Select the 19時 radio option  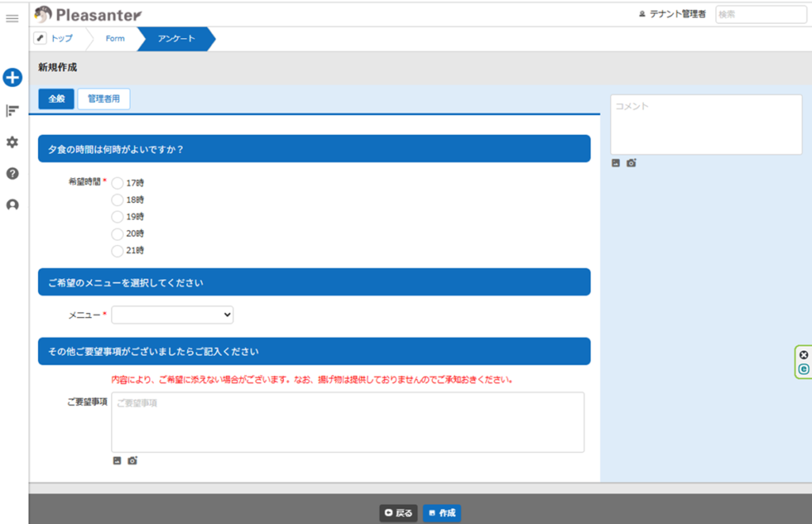[117, 216]
